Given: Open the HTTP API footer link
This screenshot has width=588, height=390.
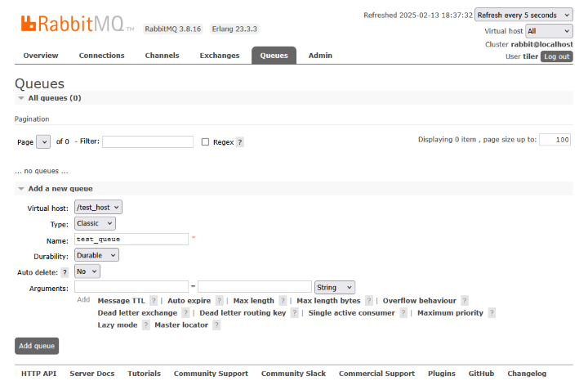Looking at the screenshot, I should (x=38, y=374).
